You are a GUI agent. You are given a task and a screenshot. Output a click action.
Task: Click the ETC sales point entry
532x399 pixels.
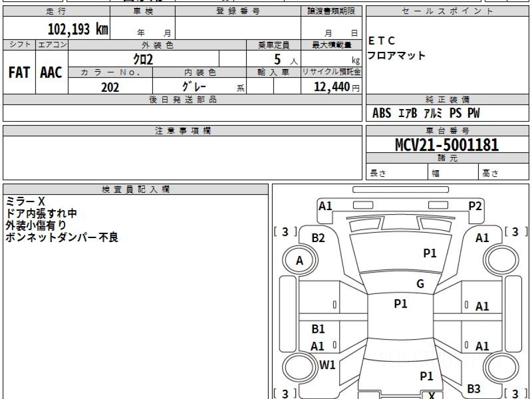pyautogui.click(x=381, y=41)
